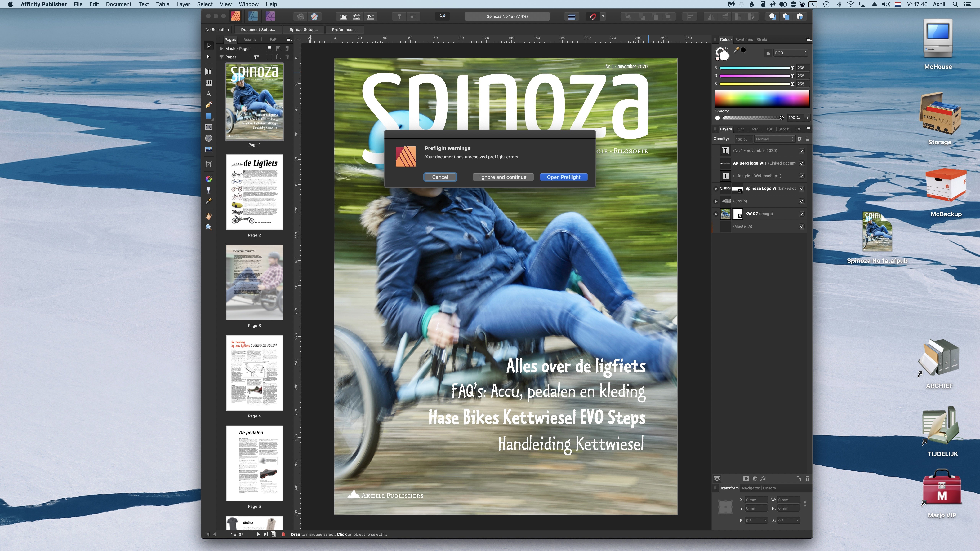Select the View hand tool
The height and width of the screenshot is (551, 980).
pyautogui.click(x=208, y=216)
